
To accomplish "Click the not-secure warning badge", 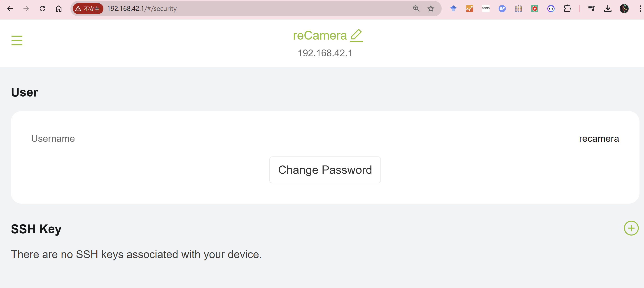I will pyautogui.click(x=88, y=9).
